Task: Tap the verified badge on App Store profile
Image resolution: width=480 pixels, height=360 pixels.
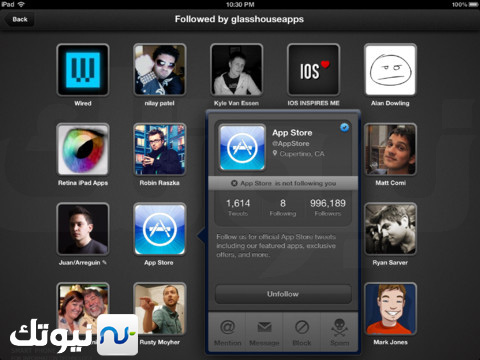Action: [344, 127]
